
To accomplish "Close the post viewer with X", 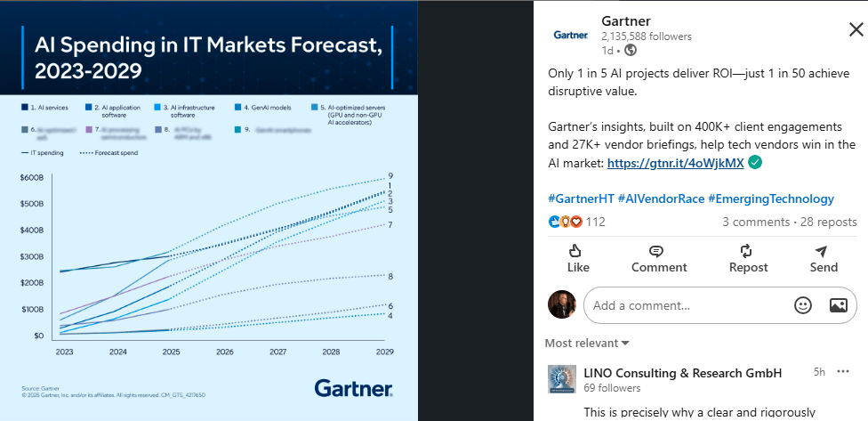I will coord(856,29).
